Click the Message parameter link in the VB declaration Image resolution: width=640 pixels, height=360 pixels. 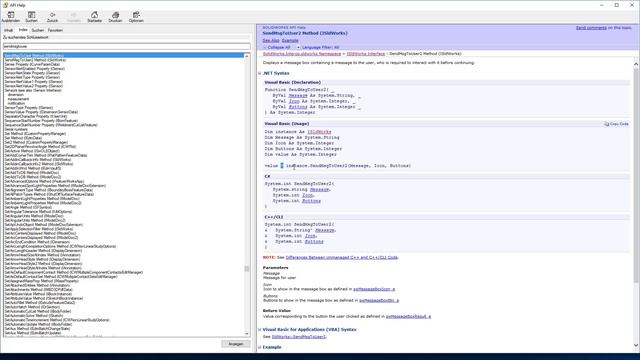(x=298, y=96)
